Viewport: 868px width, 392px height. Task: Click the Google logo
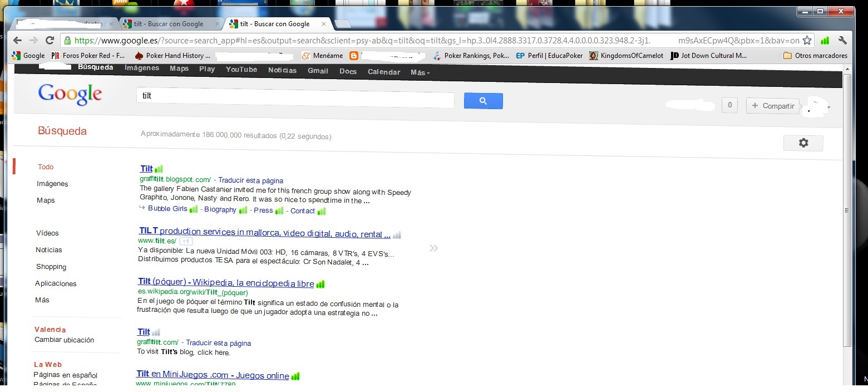point(70,95)
